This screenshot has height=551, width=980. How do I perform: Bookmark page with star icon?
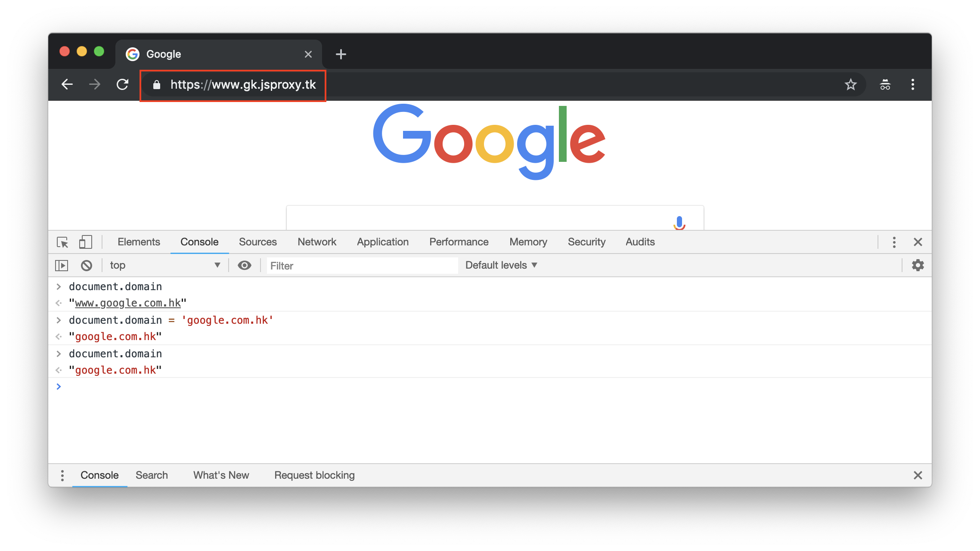pos(850,85)
